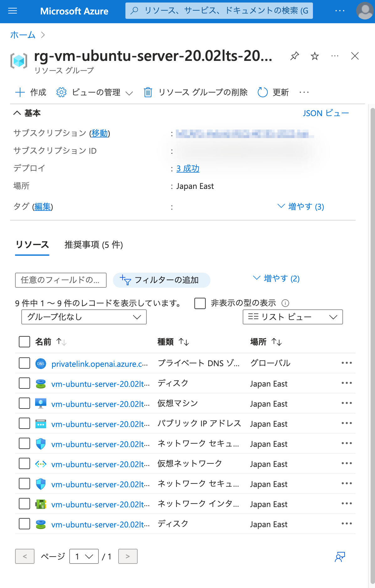Image resolution: width=375 pixels, height=588 pixels.
Task: Check the 仮想マシン row checkbox
Action: 24,403
